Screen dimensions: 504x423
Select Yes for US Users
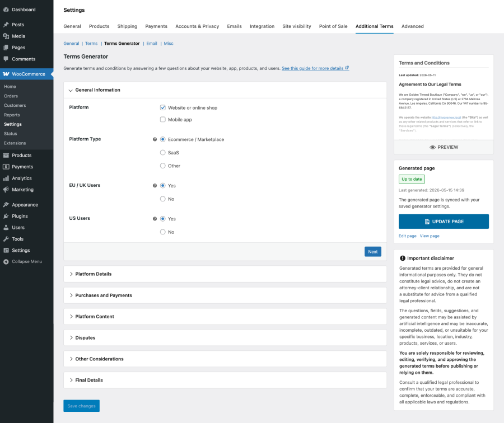point(162,219)
